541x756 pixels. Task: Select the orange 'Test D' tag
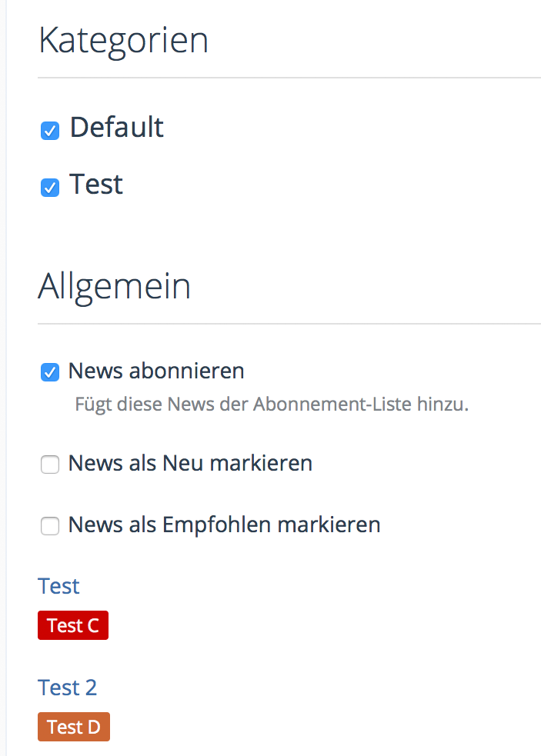click(74, 727)
